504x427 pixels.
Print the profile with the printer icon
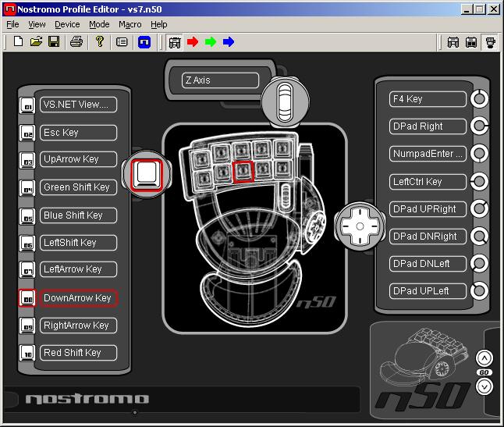point(76,42)
